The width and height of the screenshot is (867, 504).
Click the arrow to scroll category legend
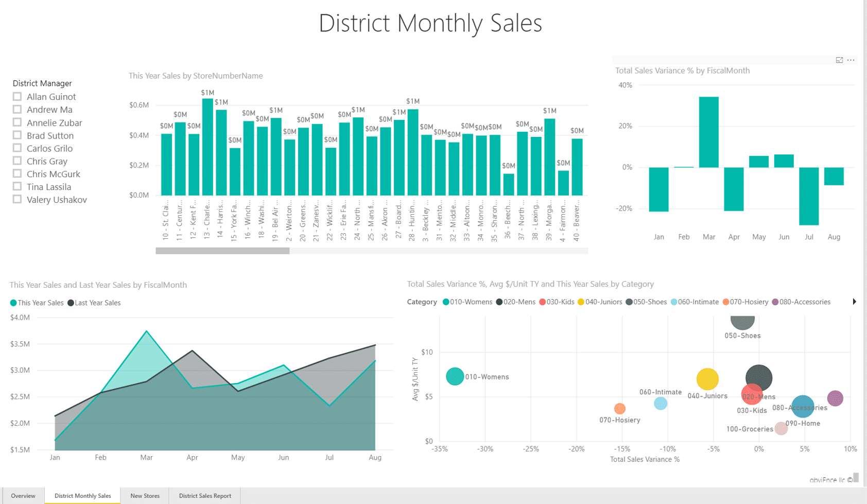(854, 302)
